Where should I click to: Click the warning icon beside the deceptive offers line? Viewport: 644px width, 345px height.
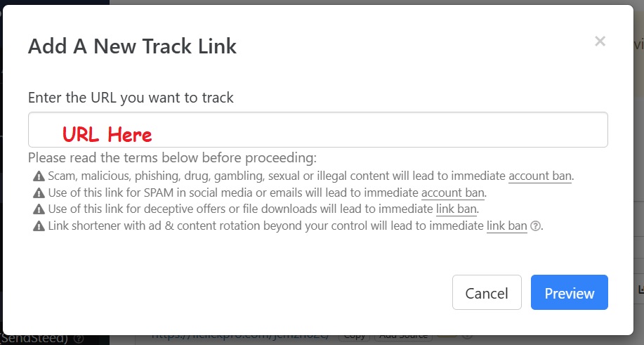(x=39, y=209)
